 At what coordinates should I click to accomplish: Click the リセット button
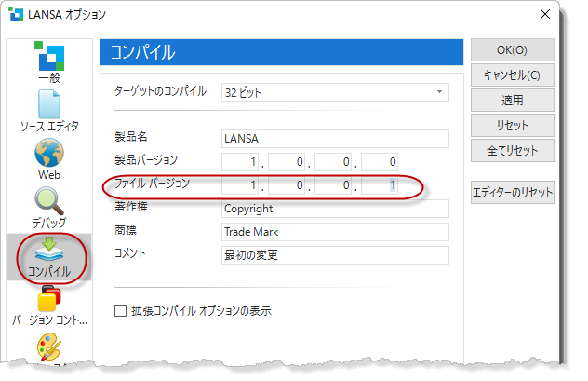click(x=513, y=126)
